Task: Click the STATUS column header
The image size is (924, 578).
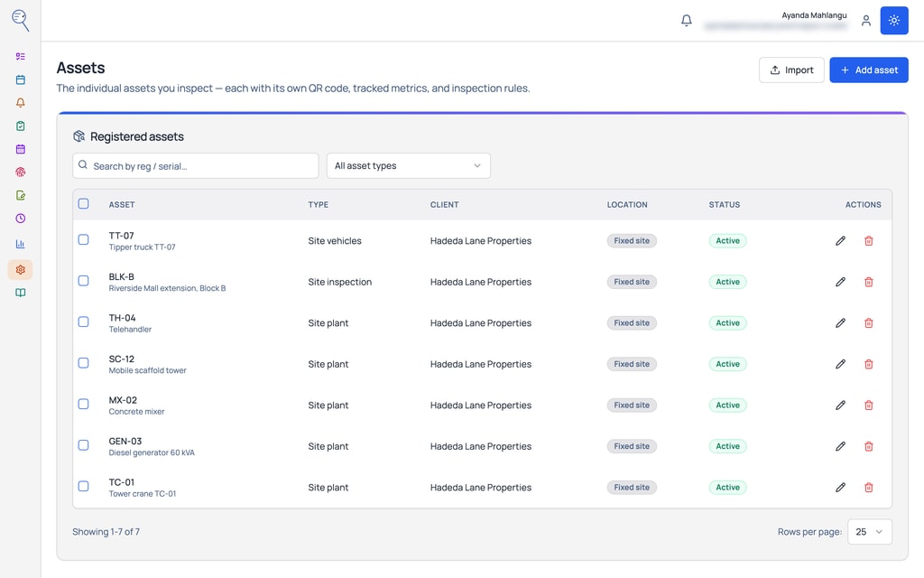Action: click(725, 205)
